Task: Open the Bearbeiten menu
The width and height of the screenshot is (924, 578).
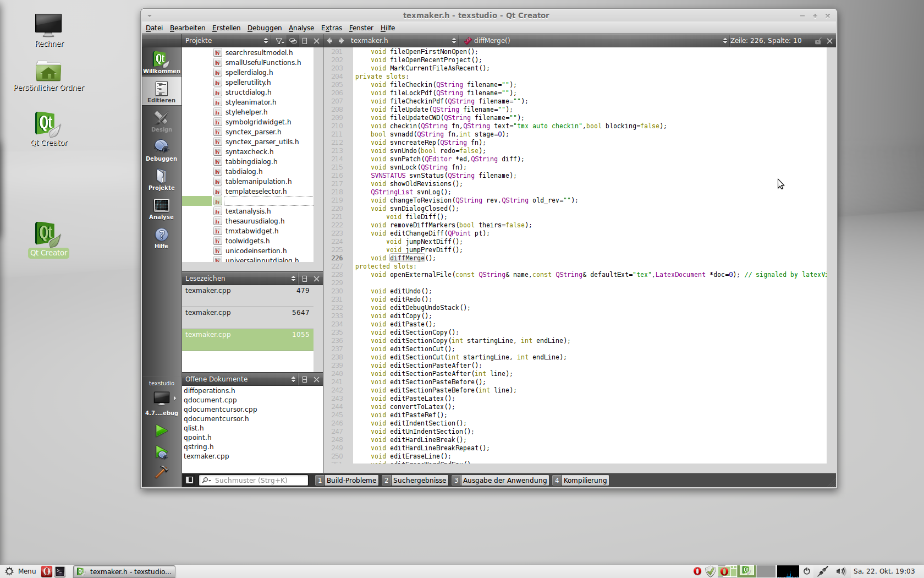Action: pos(188,28)
